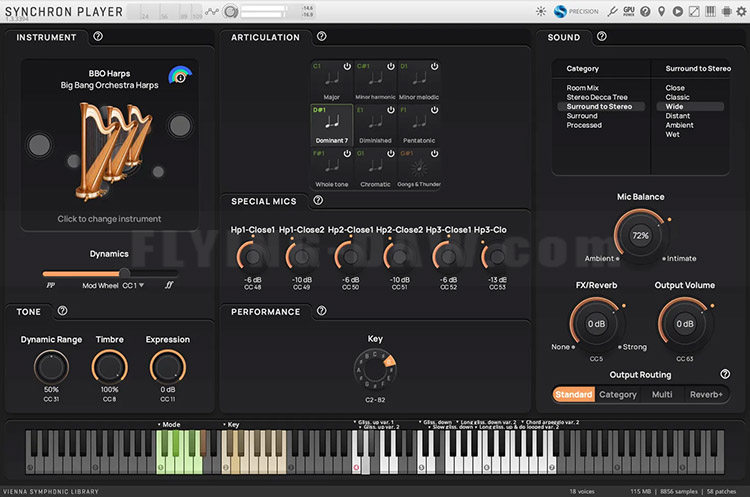Toggle the power button on Pentatonic
Viewport: 750px width, 497px height.
point(434,110)
